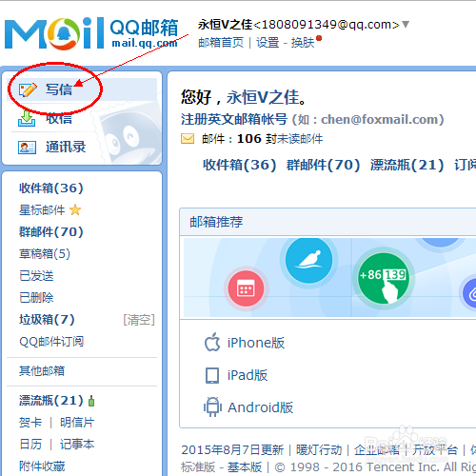
Task: Open 贺卡 greeting cards
Action: 30,423
